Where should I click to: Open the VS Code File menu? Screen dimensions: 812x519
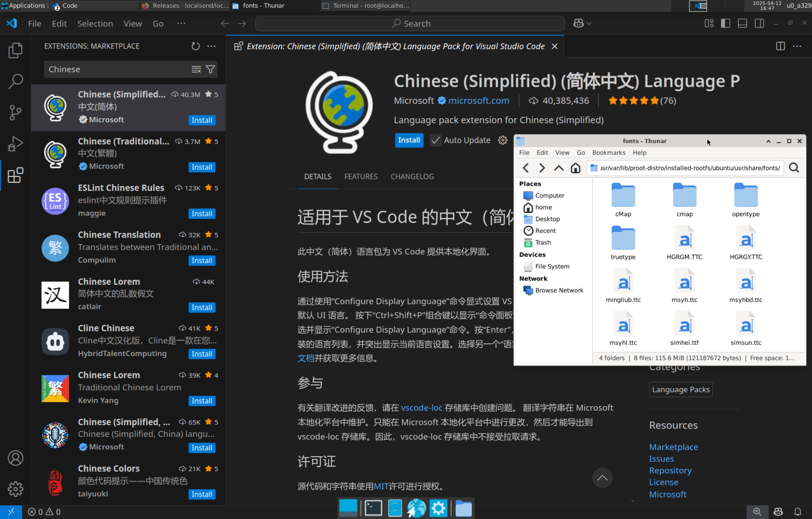[x=34, y=24]
